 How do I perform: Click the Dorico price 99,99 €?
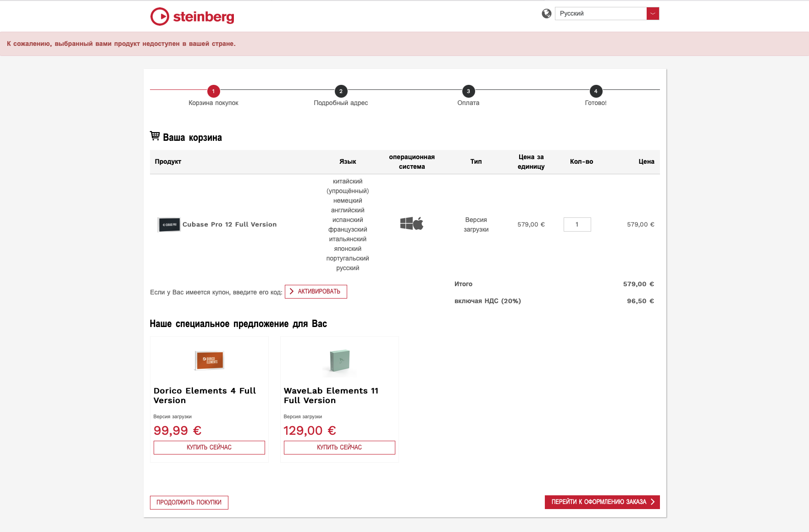coord(177,431)
